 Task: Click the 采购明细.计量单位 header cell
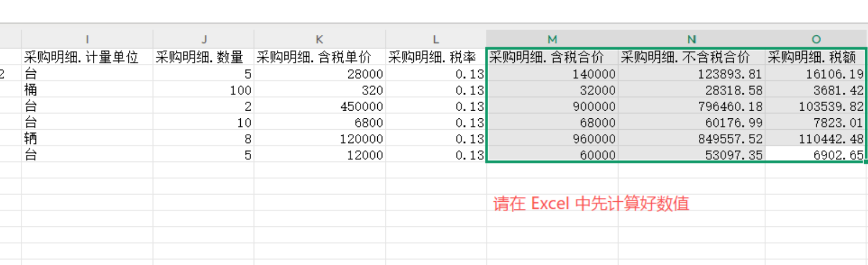click(x=87, y=57)
